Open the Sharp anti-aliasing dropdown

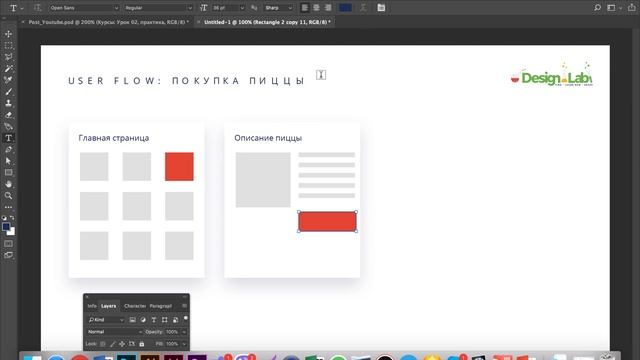278,8
